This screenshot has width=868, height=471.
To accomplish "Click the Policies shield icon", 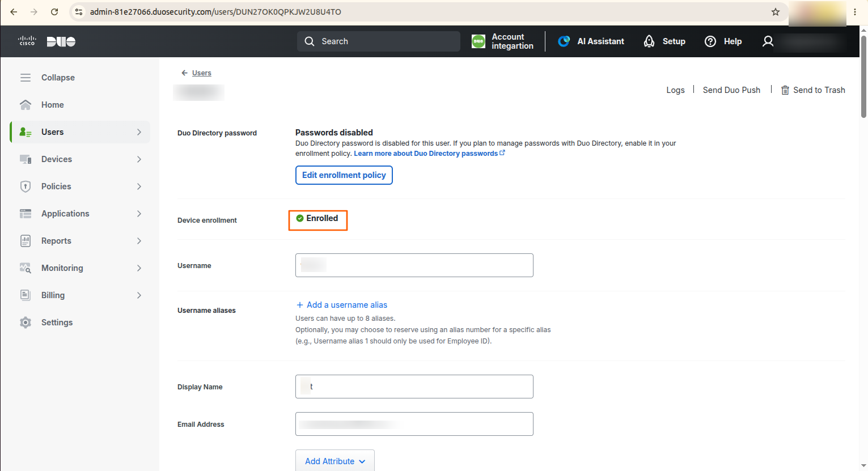I will tap(26, 186).
